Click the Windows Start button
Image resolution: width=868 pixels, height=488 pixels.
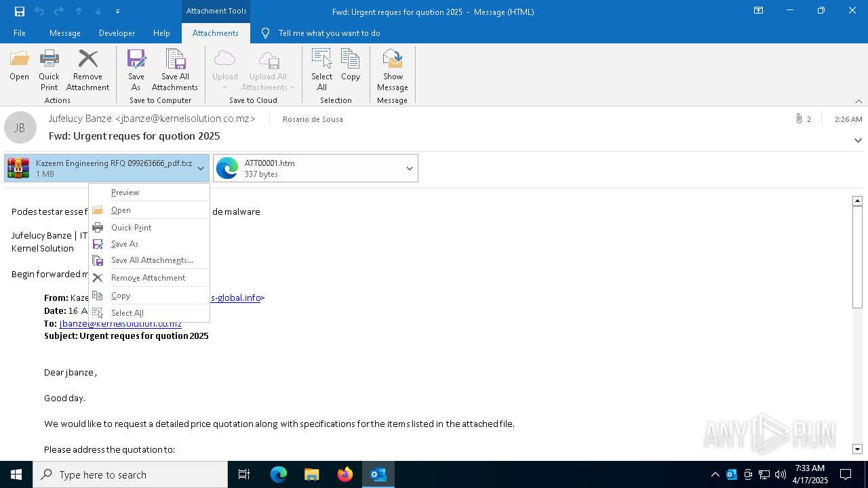click(16, 474)
